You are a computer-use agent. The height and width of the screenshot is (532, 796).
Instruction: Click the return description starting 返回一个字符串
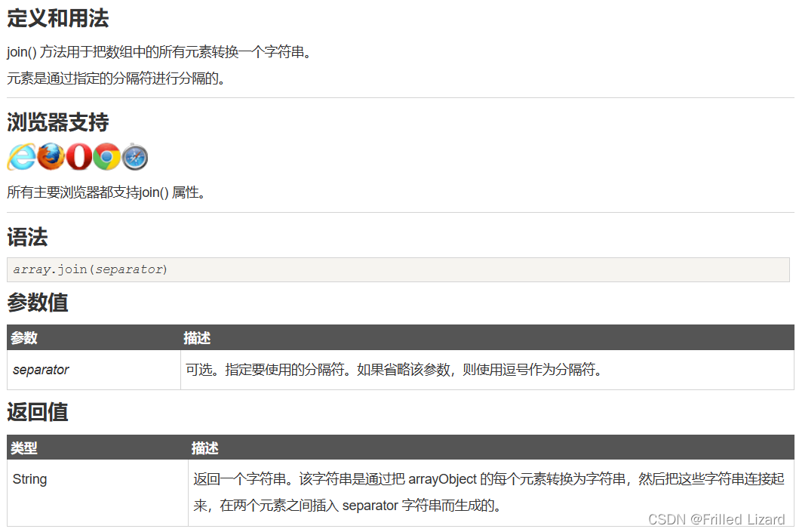489,493
